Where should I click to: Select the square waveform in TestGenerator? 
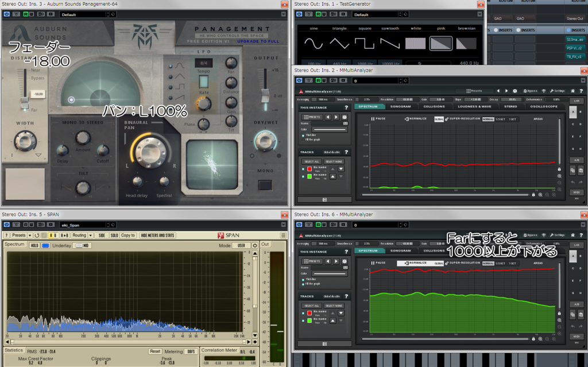tap(365, 43)
